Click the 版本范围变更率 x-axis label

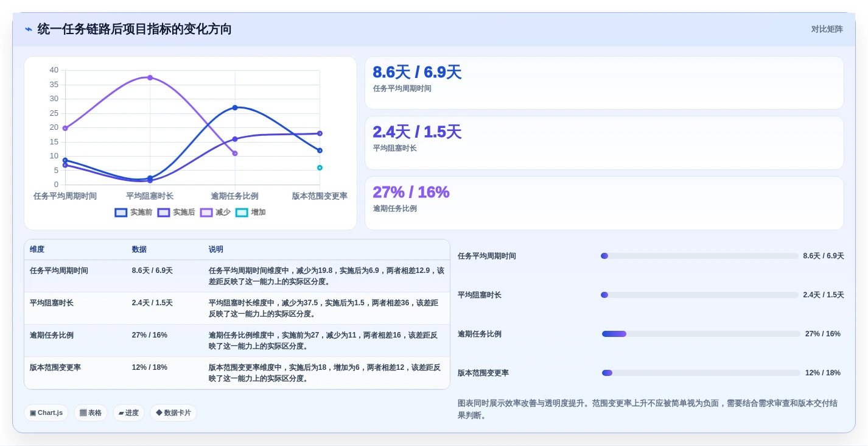tap(320, 196)
